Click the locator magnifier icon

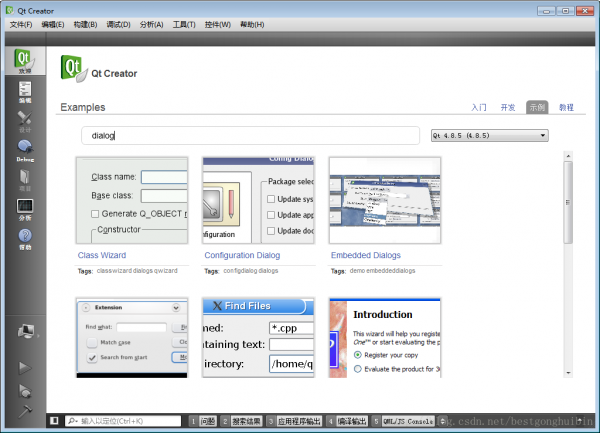(72, 421)
